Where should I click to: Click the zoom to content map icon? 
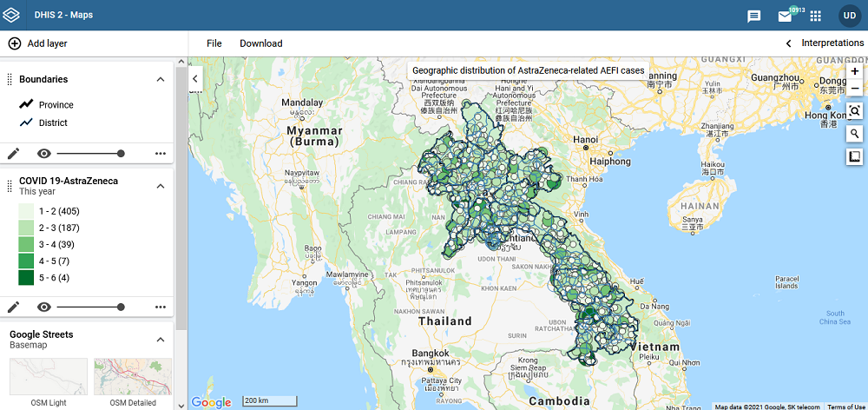[x=855, y=111]
